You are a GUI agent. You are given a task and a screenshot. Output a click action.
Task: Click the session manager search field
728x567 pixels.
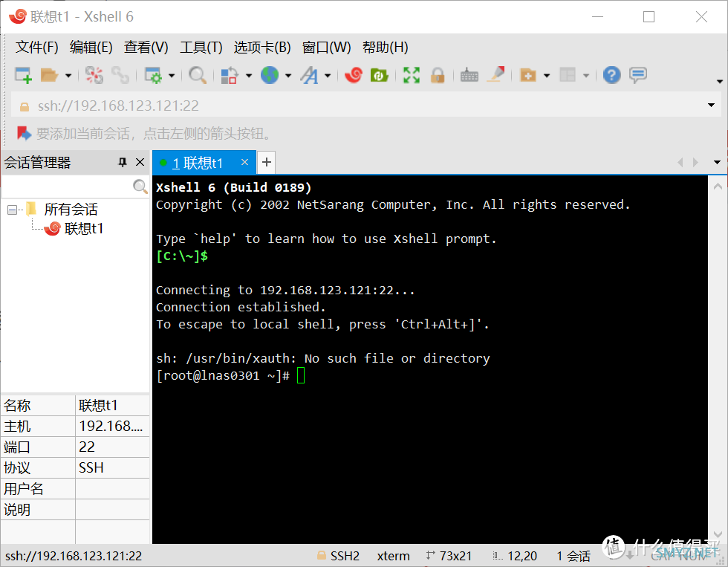click(x=67, y=187)
